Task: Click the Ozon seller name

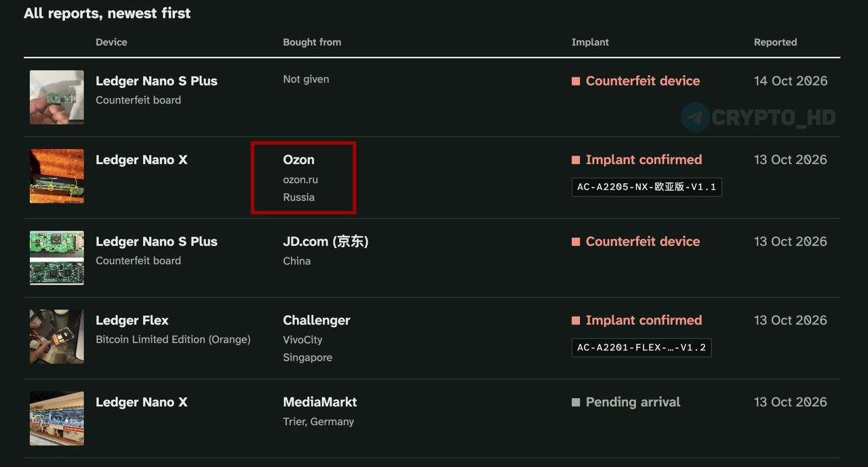Action: pyautogui.click(x=299, y=160)
